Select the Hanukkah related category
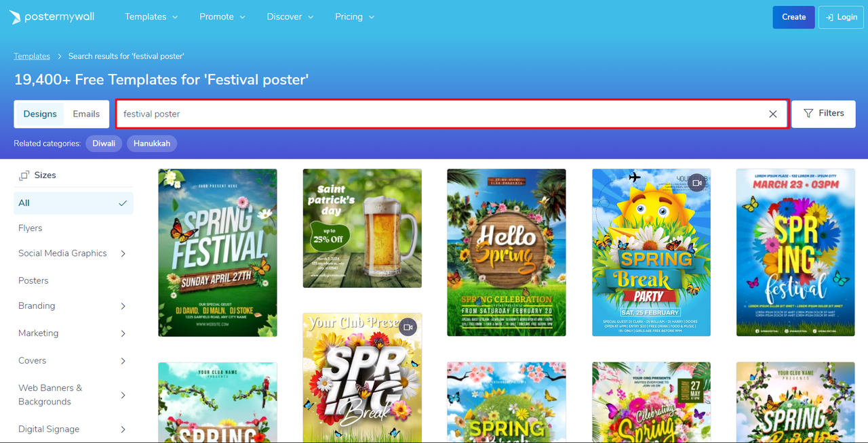The image size is (868, 443). pyautogui.click(x=152, y=144)
